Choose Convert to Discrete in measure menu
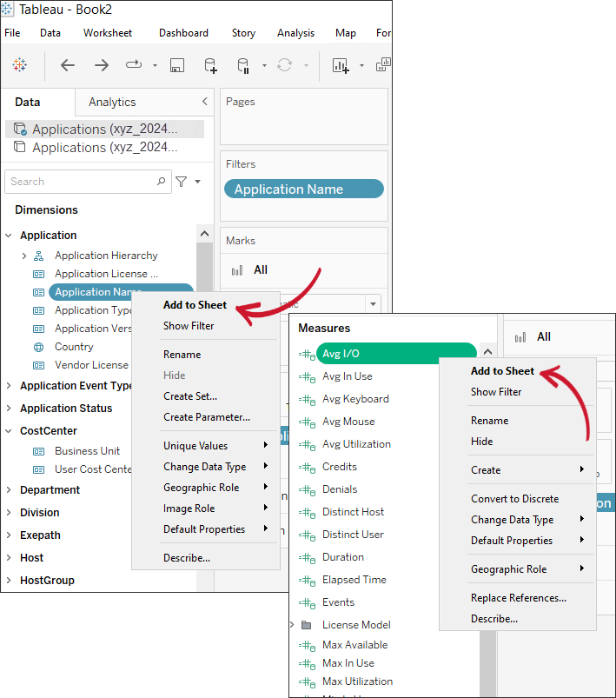 (x=515, y=499)
